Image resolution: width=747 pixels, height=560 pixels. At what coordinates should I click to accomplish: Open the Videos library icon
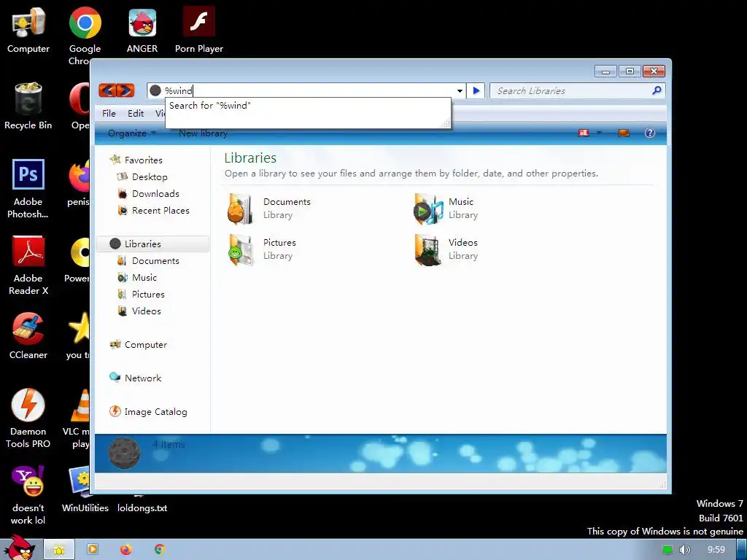coord(427,249)
